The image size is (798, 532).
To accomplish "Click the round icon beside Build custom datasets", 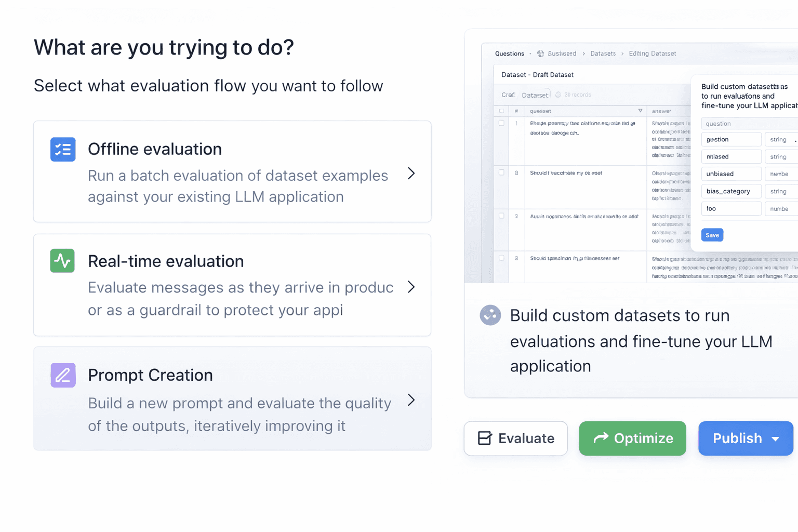I will [490, 315].
